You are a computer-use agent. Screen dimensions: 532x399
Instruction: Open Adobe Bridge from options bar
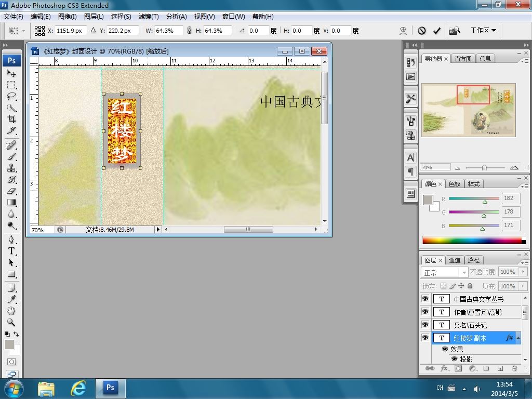[x=455, y=31]
